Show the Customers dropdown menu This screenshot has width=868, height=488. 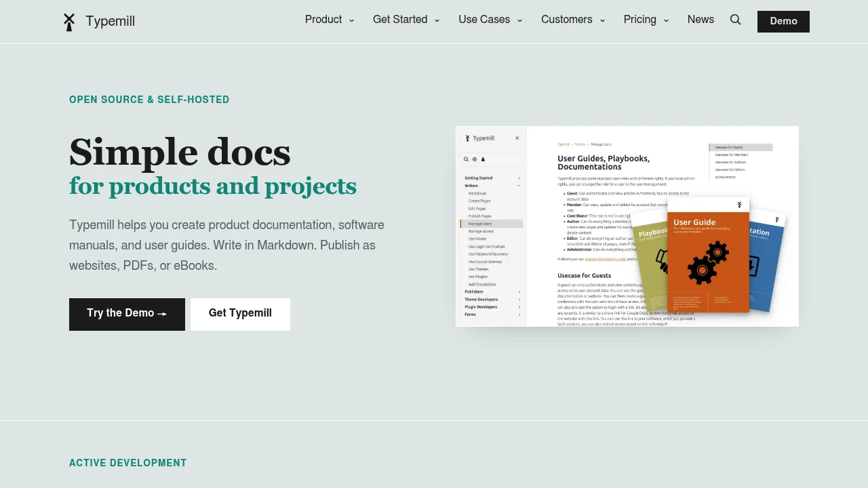pos(573,20)
